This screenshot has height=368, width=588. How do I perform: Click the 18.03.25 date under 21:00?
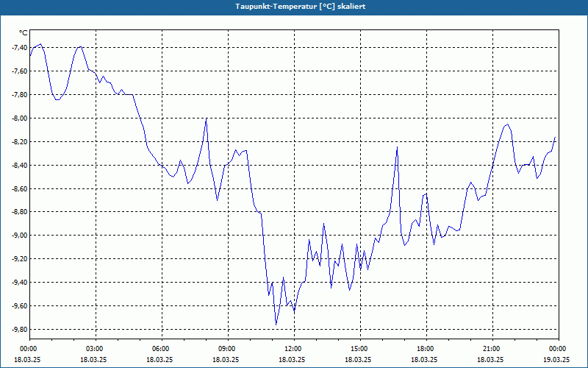490,359
